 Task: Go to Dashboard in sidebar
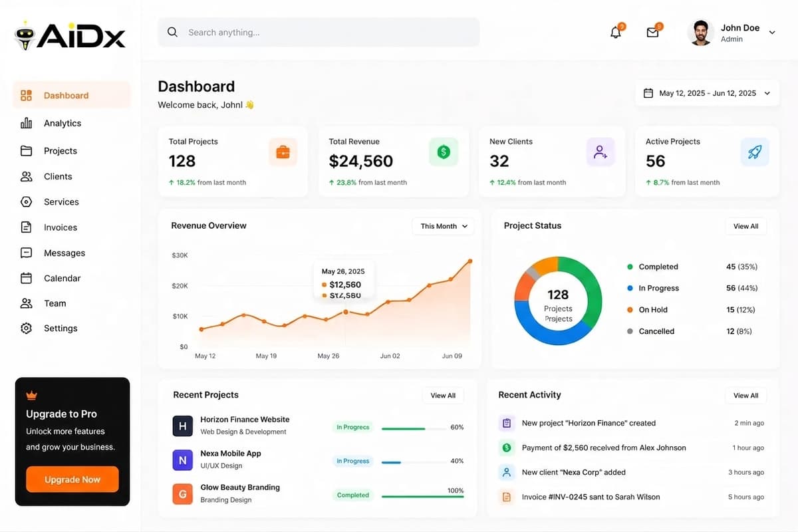point(72,95)
